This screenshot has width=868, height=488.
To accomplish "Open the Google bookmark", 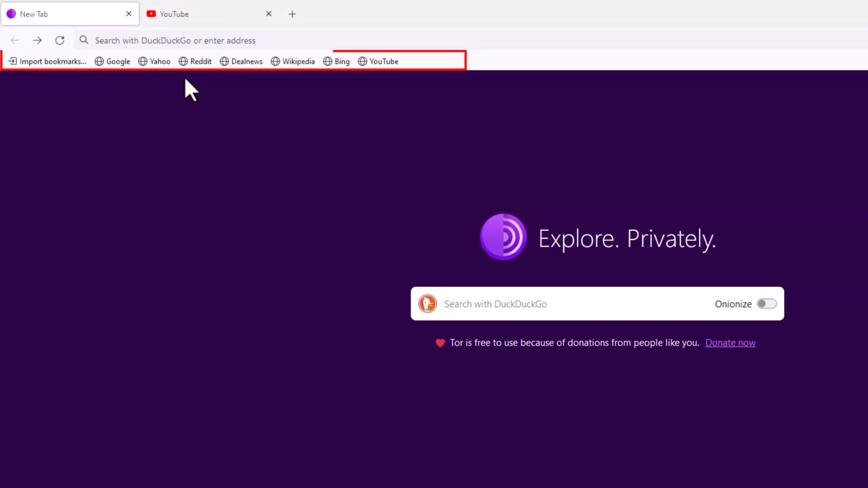I will coord(113,61).
